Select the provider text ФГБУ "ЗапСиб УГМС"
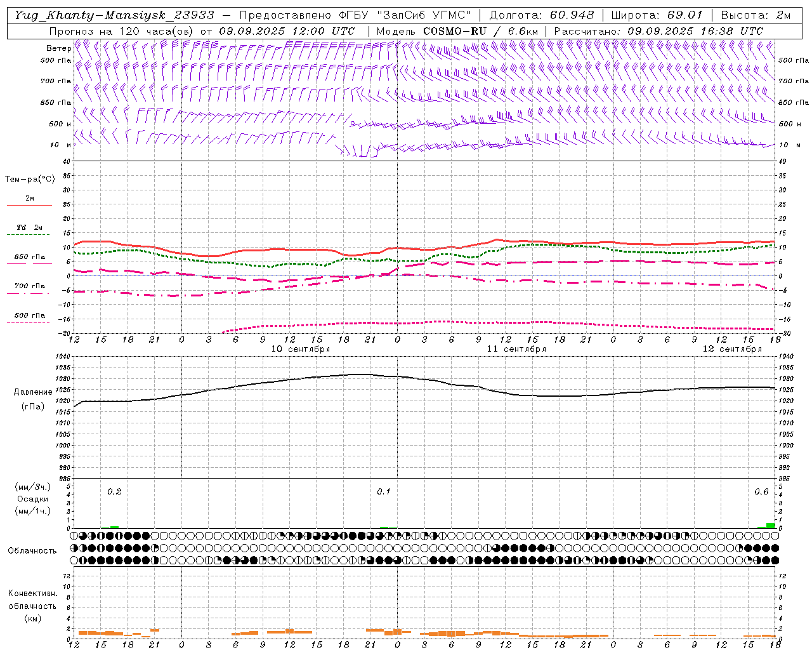 point(406,15)
